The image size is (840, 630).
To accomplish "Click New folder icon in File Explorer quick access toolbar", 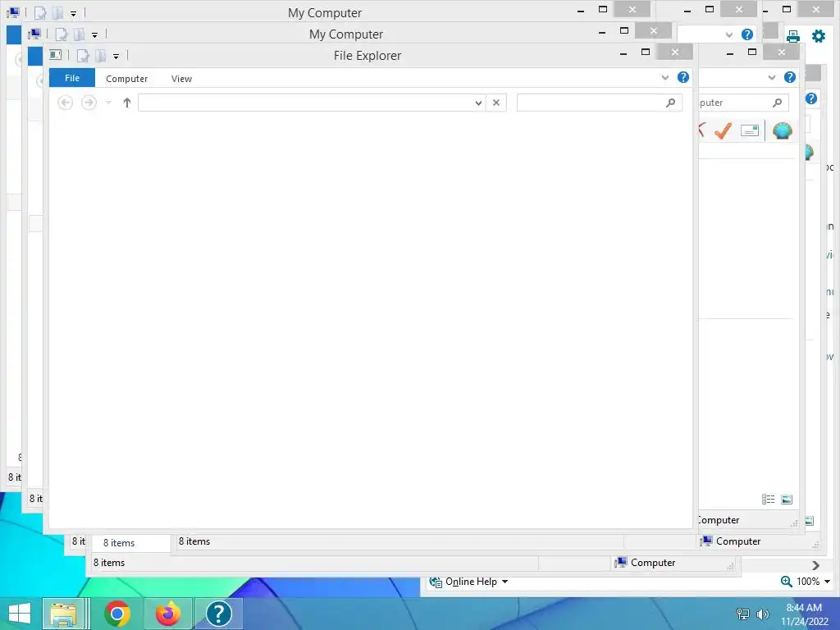I will [100, 56].
